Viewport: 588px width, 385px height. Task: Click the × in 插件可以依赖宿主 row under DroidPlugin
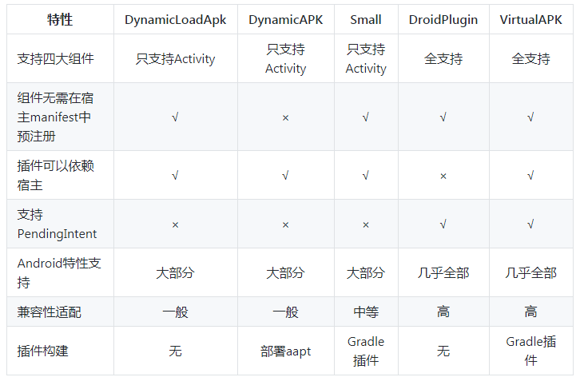tap(443, 176)
